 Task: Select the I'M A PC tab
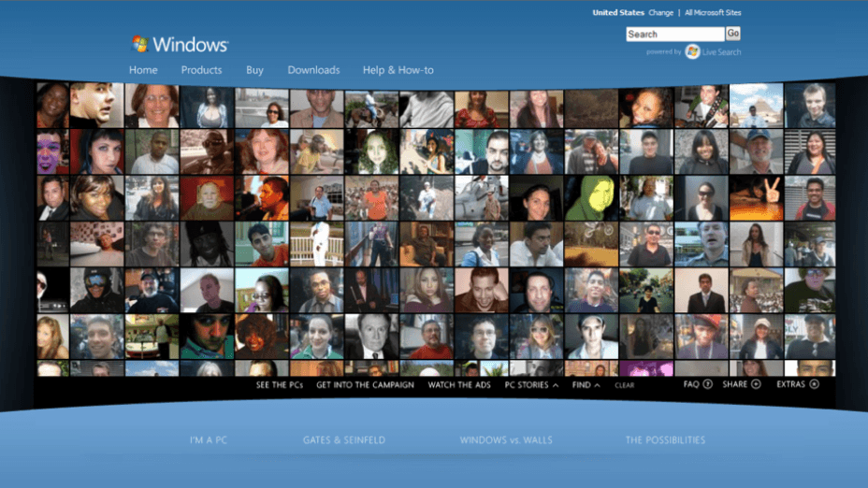pyautogui.click(x=209, y=440)
